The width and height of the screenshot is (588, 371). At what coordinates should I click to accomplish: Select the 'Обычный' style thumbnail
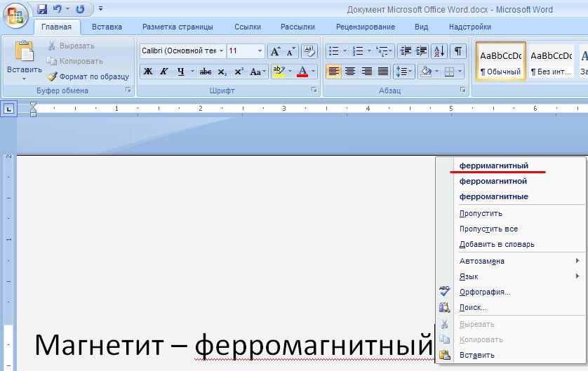(500, 62)
